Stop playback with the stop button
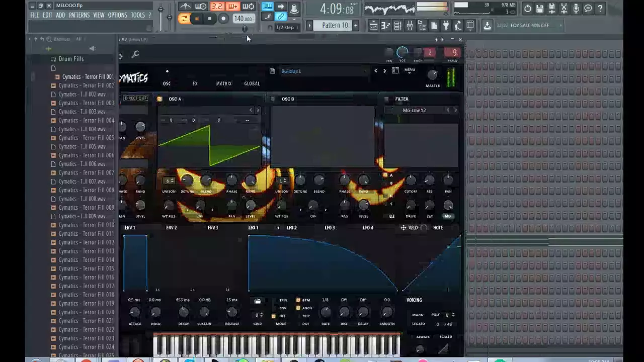The height and width of the screenshot is (362, 644). [210, 19]
